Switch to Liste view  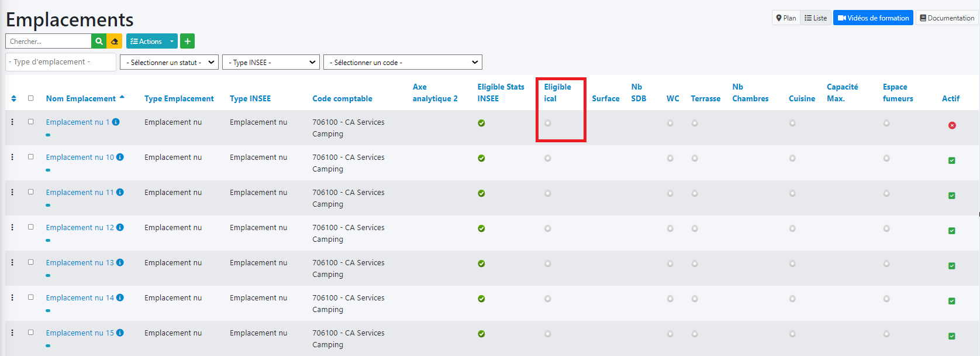[816, 18]
